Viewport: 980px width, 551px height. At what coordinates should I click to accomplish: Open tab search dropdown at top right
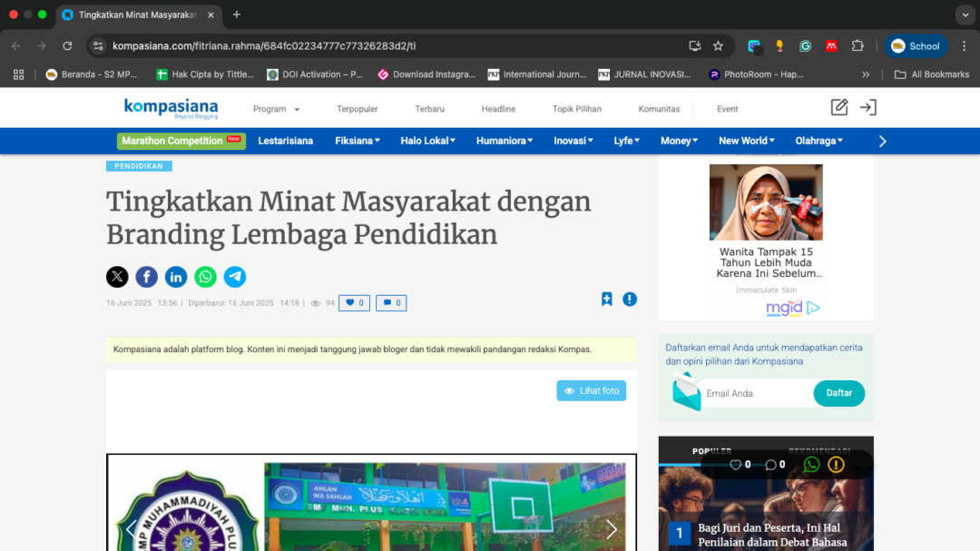[x=965, y=15]
